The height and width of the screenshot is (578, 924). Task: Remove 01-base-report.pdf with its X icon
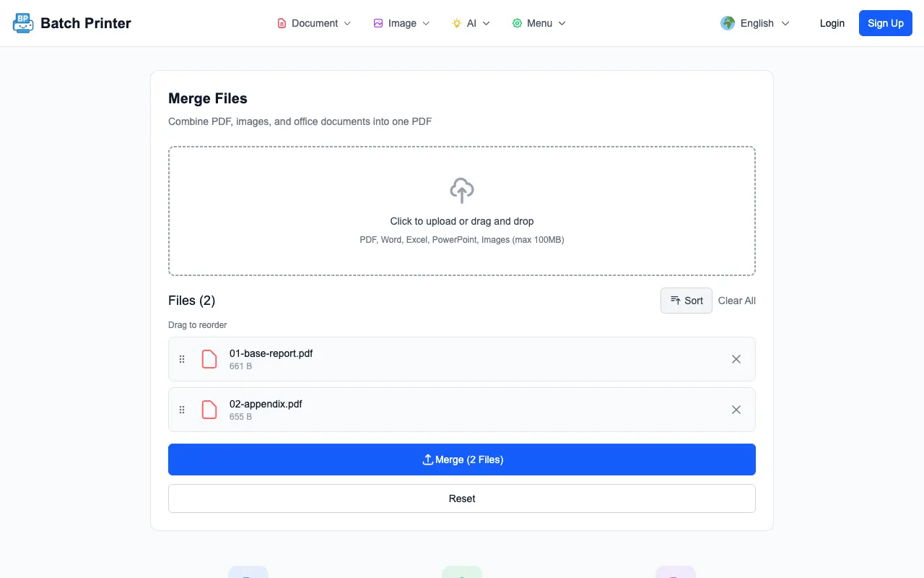point(736,359)
